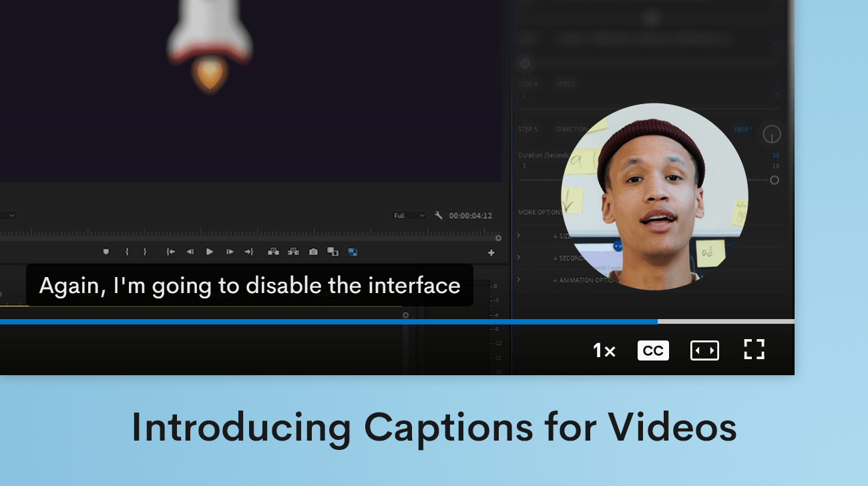Click the Go to In Point icon
The height and width of the screenshot is (486, 868).
tap(172, 252)
